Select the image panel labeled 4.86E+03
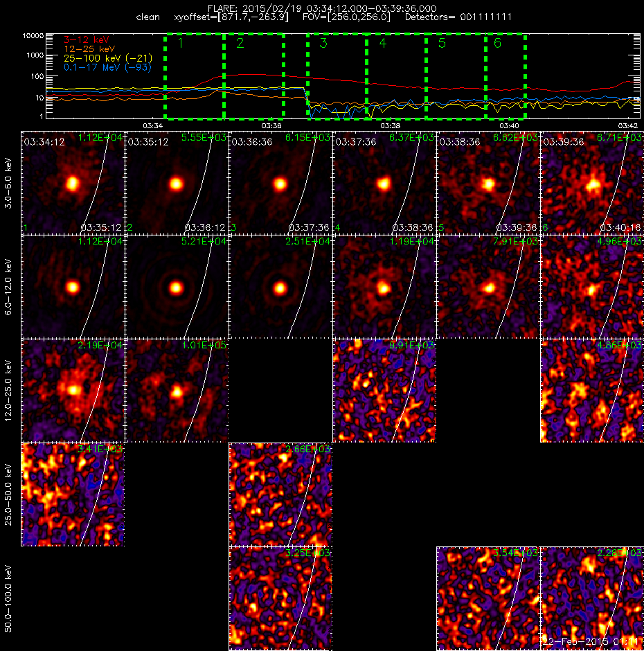644x651 pixels. [592, 391]
